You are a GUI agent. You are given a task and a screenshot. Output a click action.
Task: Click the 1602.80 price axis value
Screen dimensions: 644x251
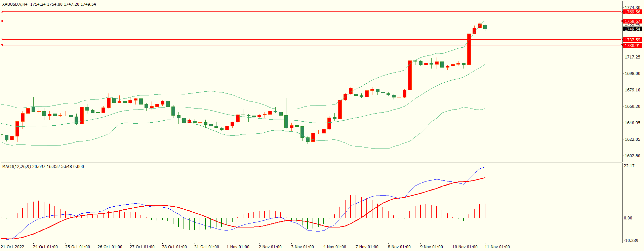pyautogui.click(x=632, y=156)
